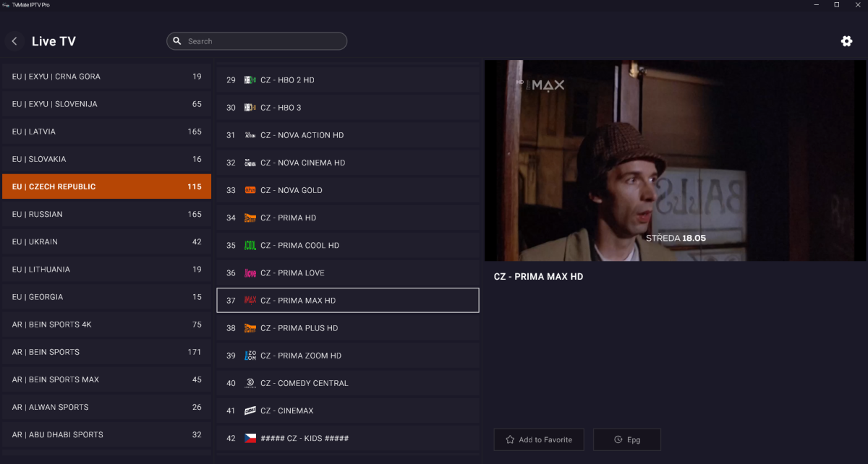
Task: Open the Epg program guide
Action: pyautogui.click(x=626, y=439)
